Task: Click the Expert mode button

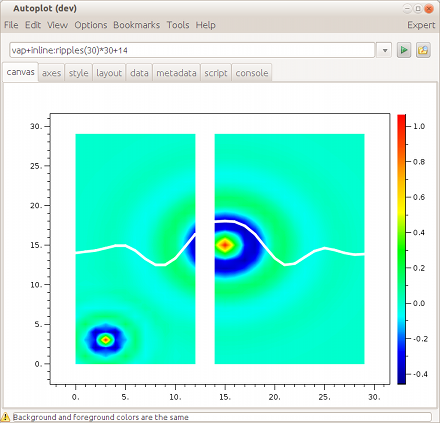Action: coord(421,25)
